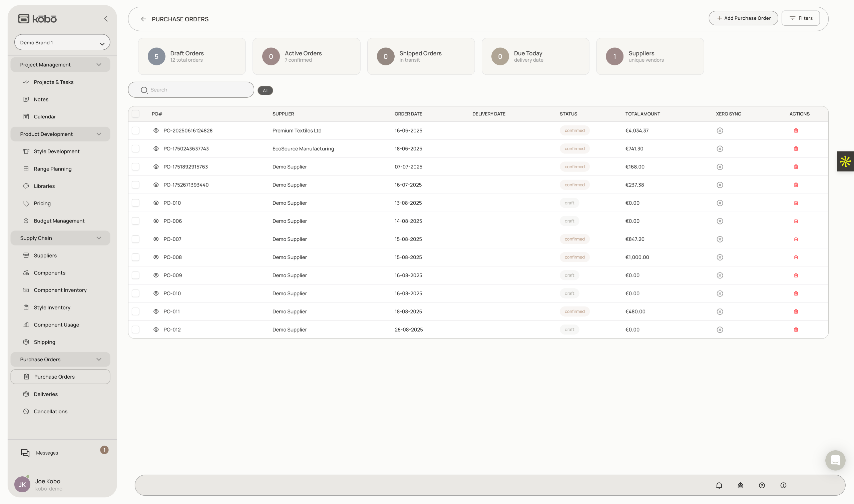Check the select-all checkbox in table header
Screen dimensions: 854x504
click(135, 114)
